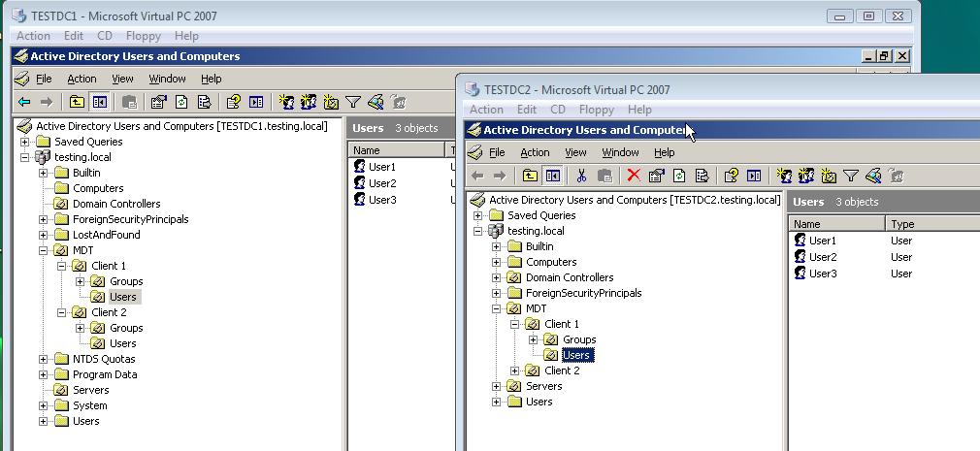The height and width of the screenshot is (451, 980).
Task: Go back in TESTDC1 console toolbar
Action: click(x=24, y=102)
